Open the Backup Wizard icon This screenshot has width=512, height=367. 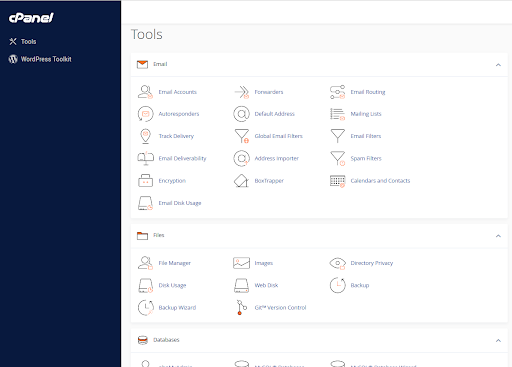click(146, 307)
